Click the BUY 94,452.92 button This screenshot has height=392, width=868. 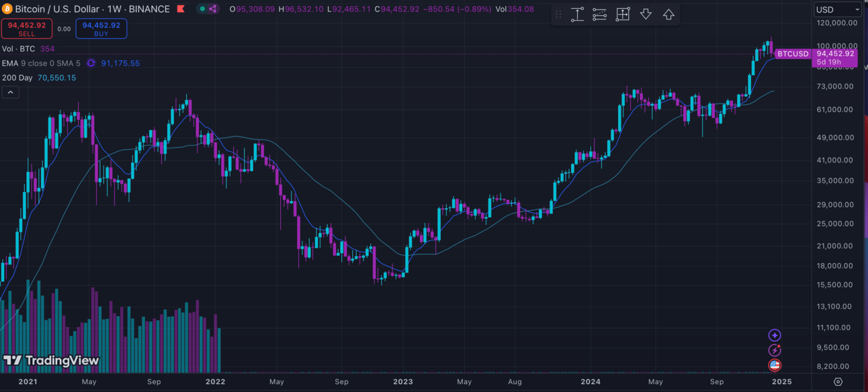(101, 29)
